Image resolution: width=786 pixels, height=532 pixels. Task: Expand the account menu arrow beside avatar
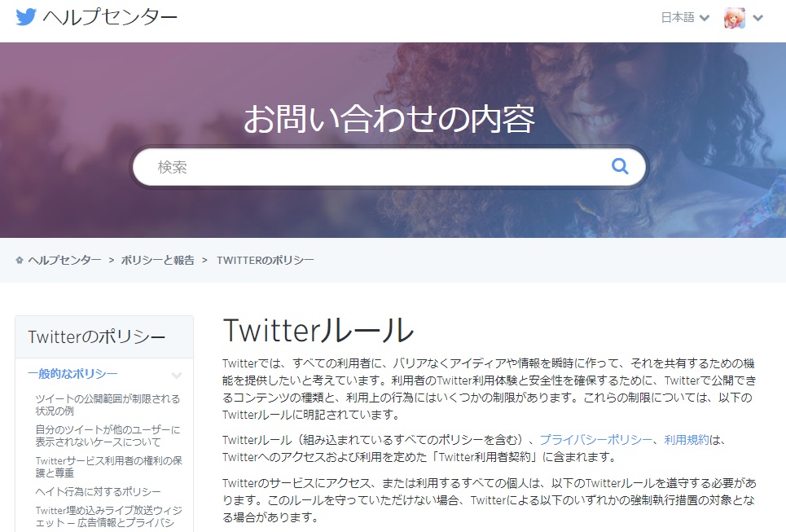coord(758,18)
